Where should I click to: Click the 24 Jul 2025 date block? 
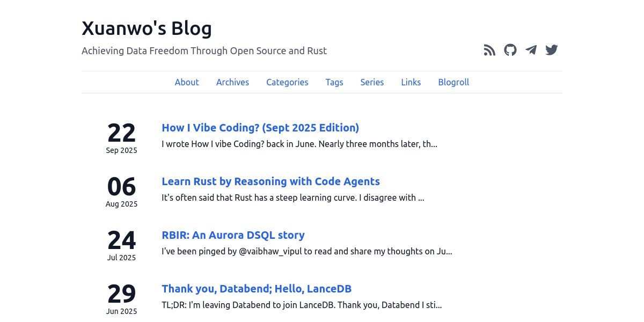[121, 245]
